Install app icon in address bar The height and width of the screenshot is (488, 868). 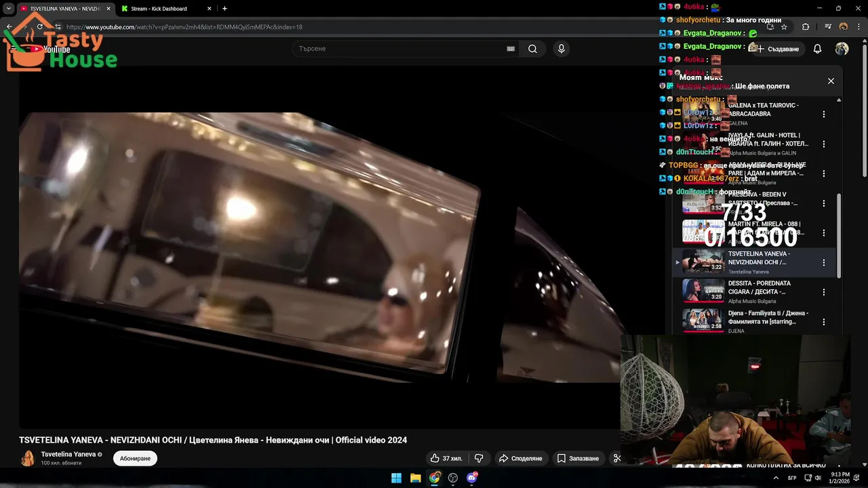point(770,27)
